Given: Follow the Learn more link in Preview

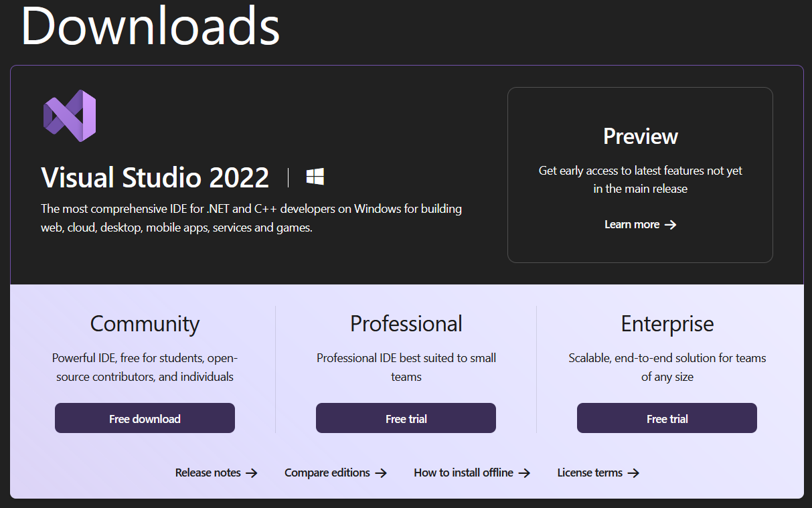Looking at the screenshot, I should coord(632,224).
